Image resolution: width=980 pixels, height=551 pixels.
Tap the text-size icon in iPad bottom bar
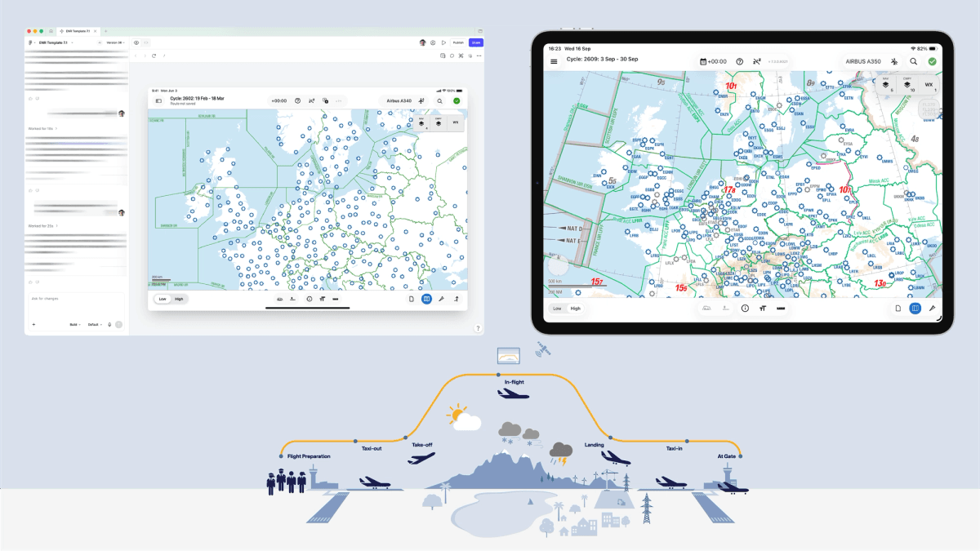coord(763,309)
